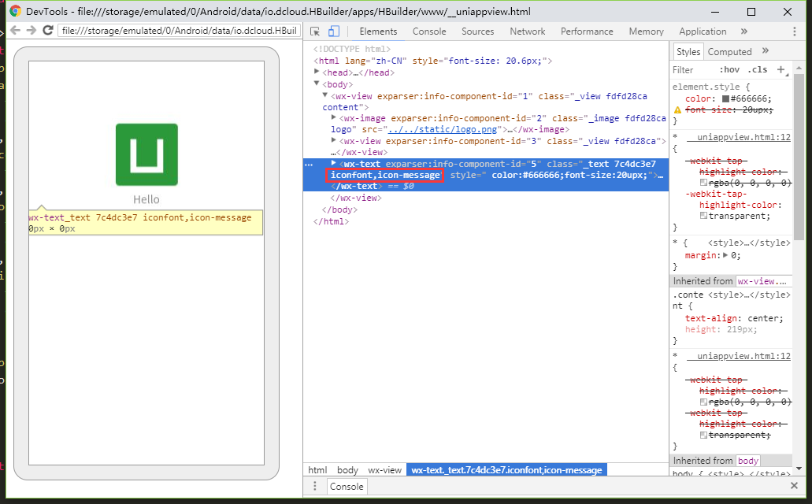812x504 pixels.
Task: Click the browser reload icon
Action: (48, 30)
